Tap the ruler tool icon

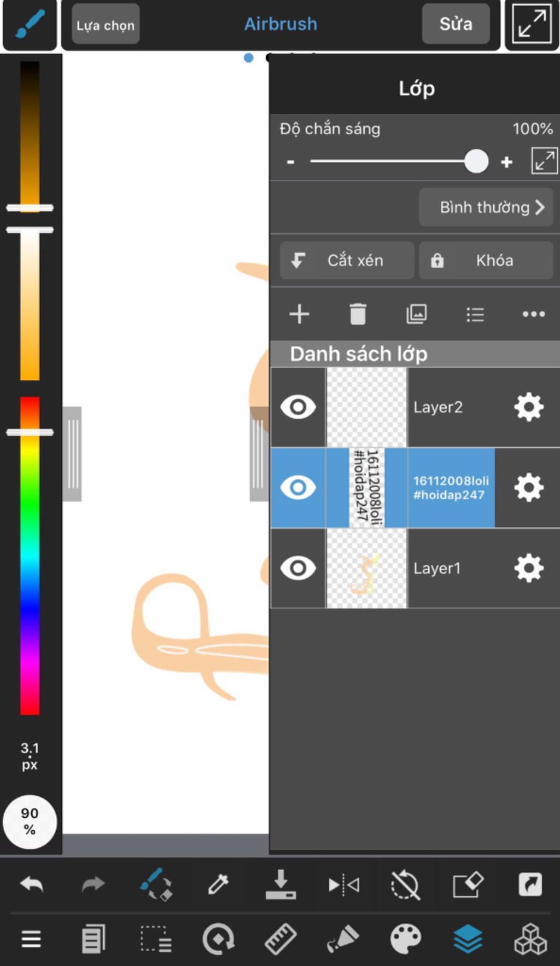pos(281,939)
